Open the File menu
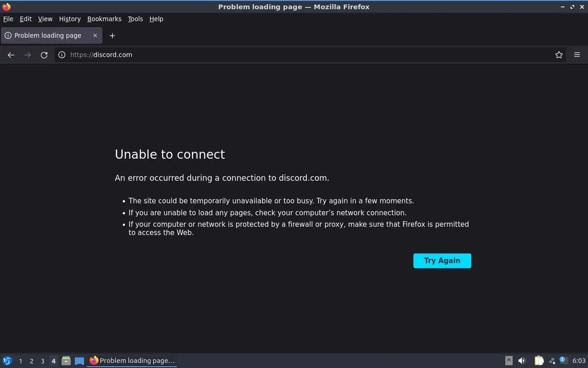 [x=8, y=19]
